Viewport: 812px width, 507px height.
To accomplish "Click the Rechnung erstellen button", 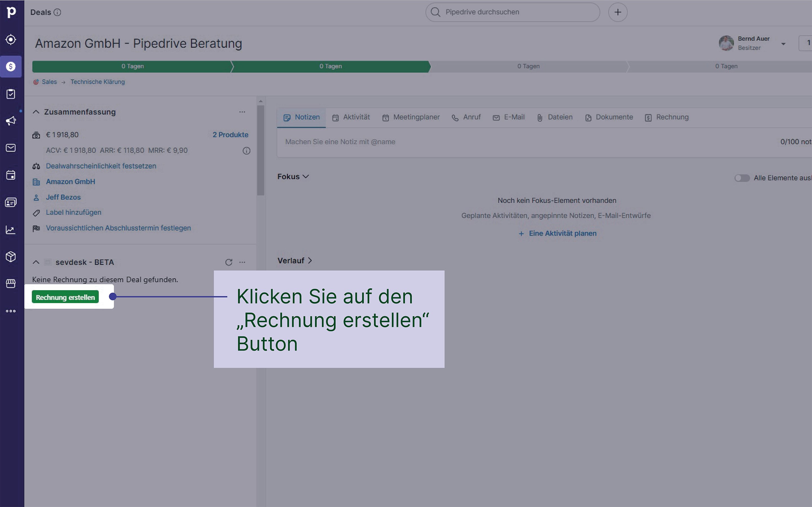I will pyautogui.click(x=65, y=297).
